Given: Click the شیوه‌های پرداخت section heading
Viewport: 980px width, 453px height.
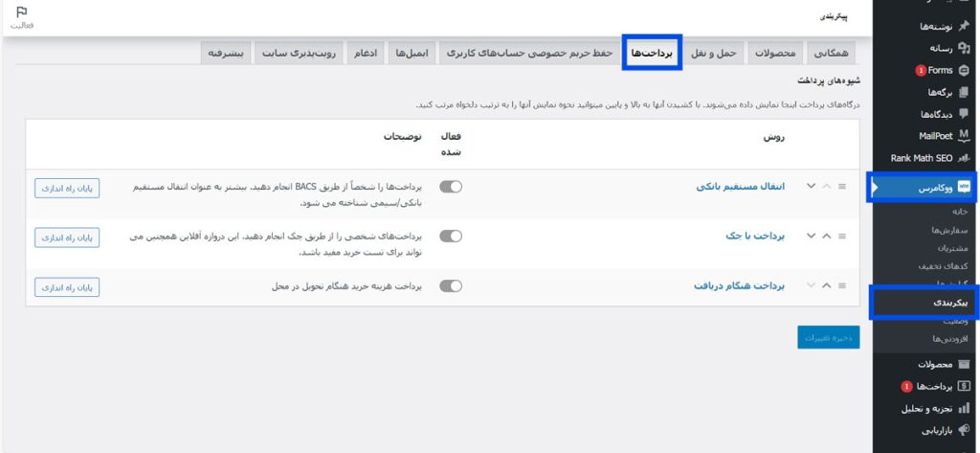Looking at the screenshot, I should click(829, 80).
